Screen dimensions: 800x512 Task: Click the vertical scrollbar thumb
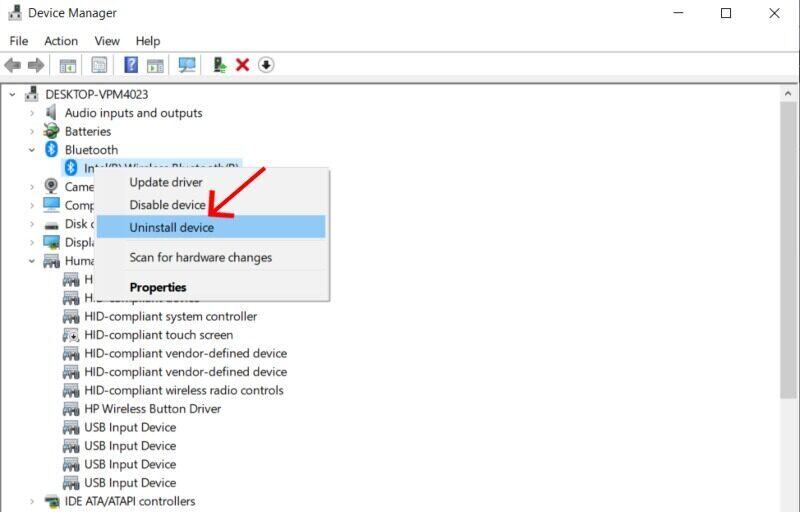788,250
